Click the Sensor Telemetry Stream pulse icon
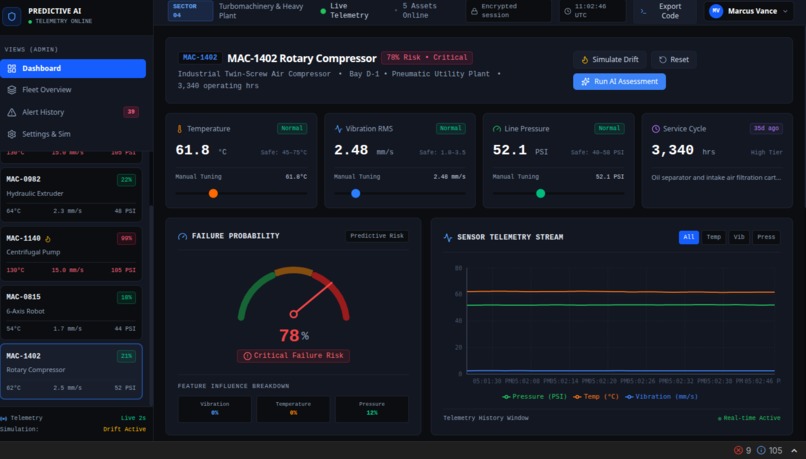Viewport: 806px width, 459px height. [x=448, y=237]
